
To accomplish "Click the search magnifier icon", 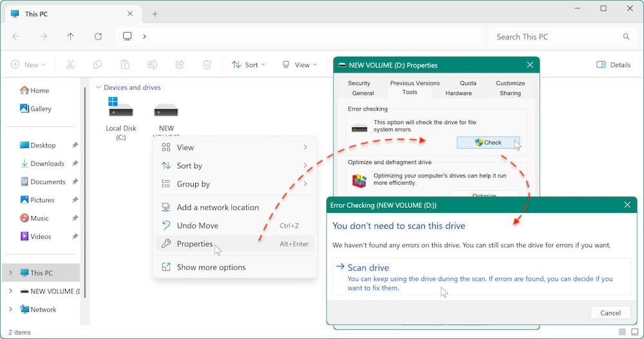I will pyautogui.click(x=626, y=37).
